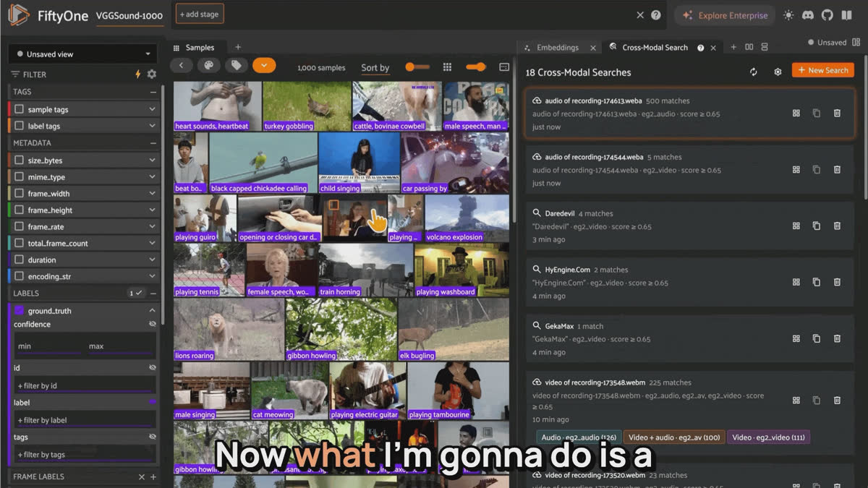
Task: Open display options icon in the Samples toolbar
Action: click(504, 67)
